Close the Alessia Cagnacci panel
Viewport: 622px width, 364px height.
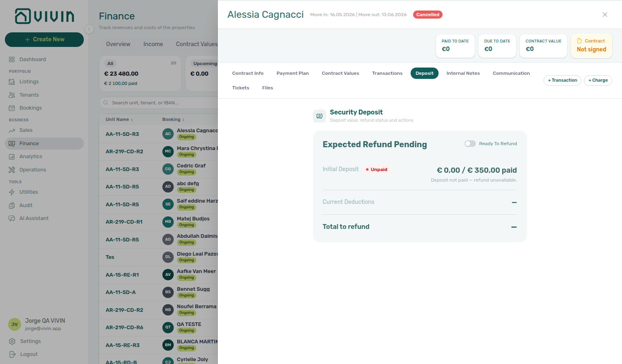click(605, 15)
